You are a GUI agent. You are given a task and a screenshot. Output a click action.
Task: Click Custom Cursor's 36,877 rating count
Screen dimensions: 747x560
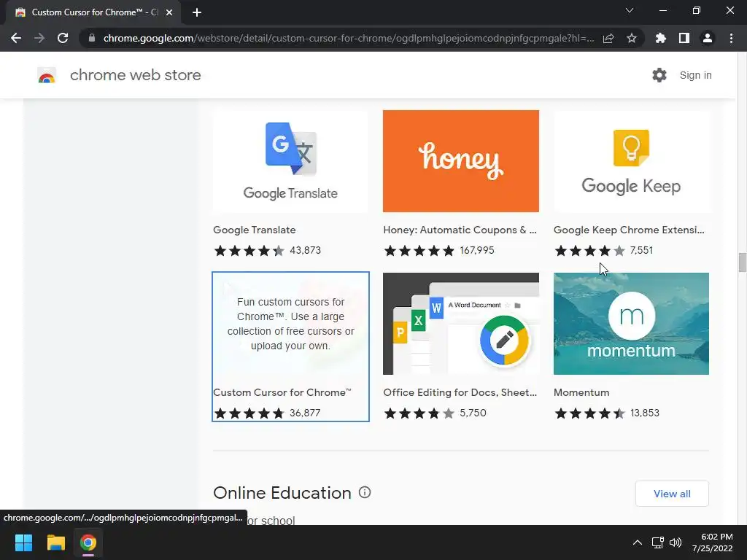pyautogui.click(x=305, y=413)
